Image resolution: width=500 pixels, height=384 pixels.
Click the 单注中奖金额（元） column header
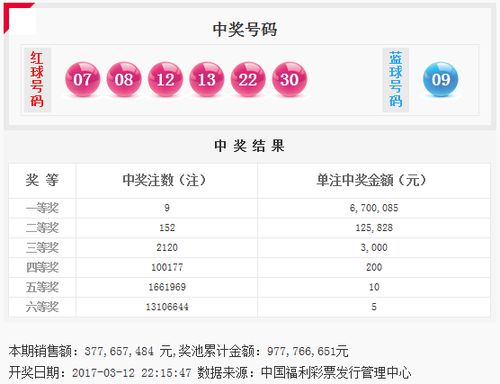(x=372, y=180)
